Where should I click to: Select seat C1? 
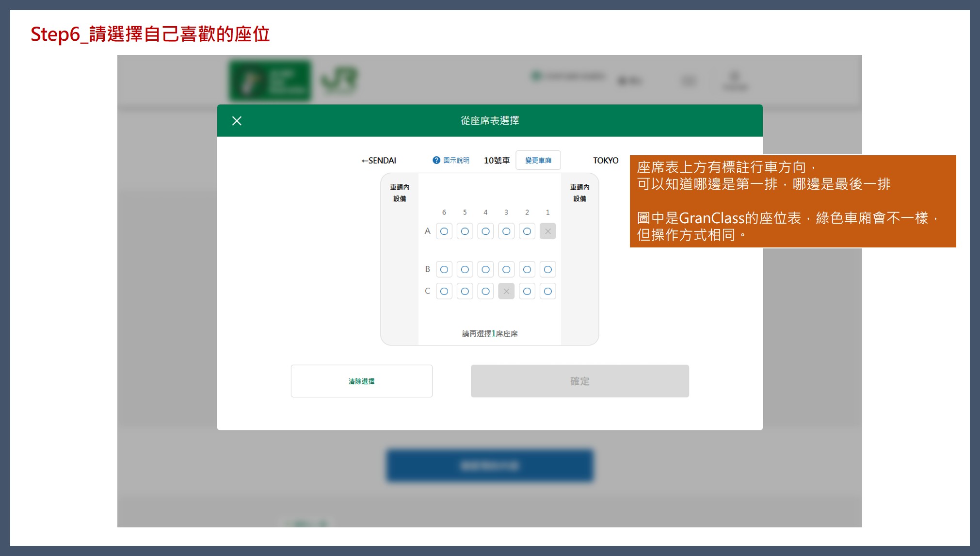click(x=547, y=291)
